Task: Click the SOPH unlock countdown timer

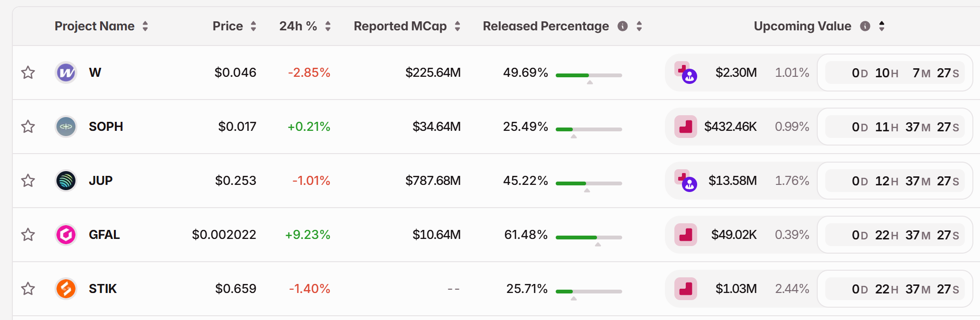Action: 895,127
